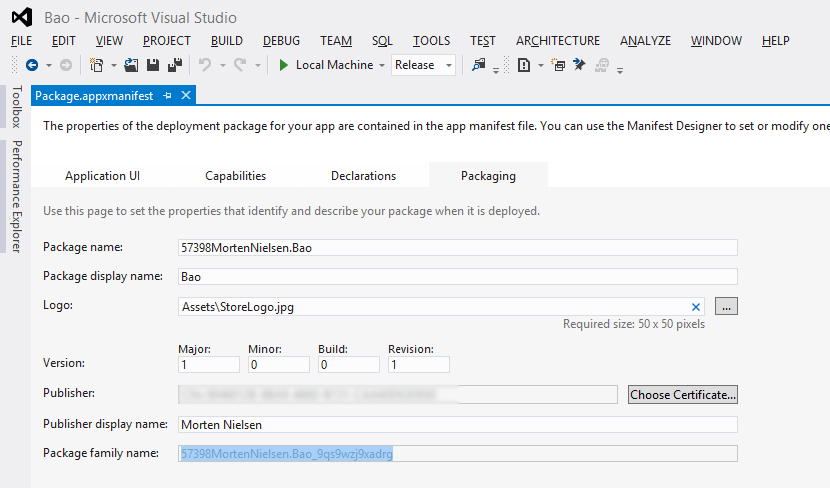Open the WINDOW menu
The width and height of the screenshot is (830, 488).
[716, 41]
